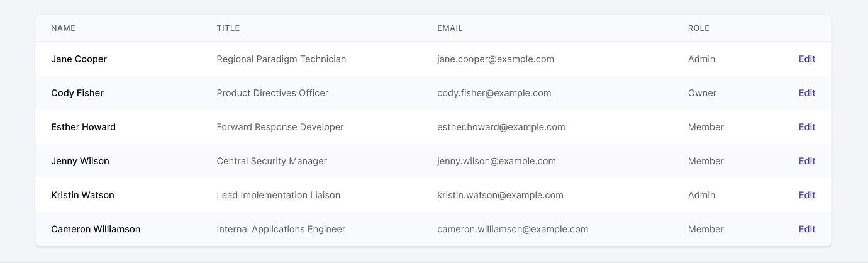Screen dimensions: 868x263
Task: Select Internal Applications Engineer title cell
Action: coord(281,229)
